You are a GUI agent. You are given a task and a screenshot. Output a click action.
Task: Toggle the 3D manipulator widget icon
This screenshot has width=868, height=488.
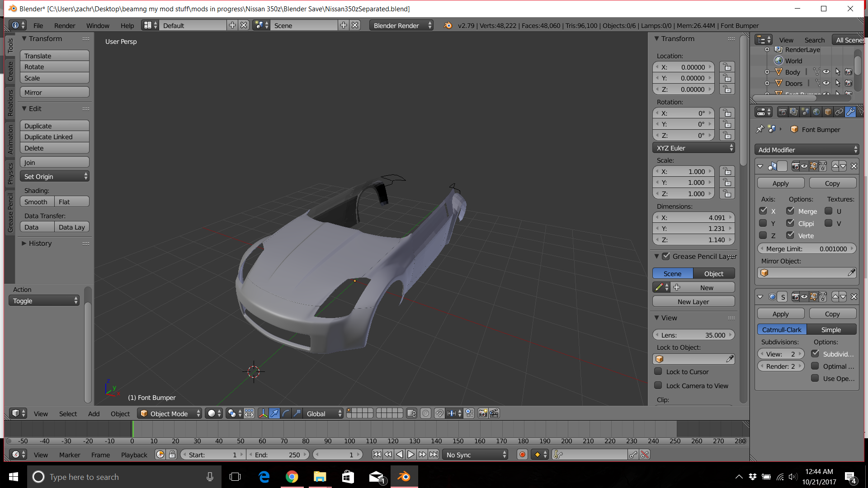point(263,413)
